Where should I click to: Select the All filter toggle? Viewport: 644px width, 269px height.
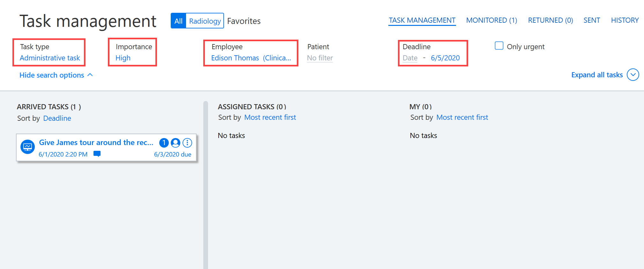pos(178,21)
